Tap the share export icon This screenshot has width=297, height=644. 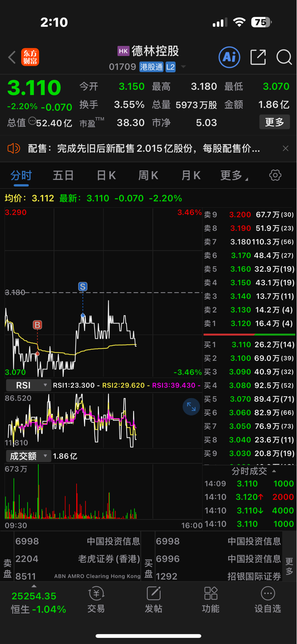[258, 57]
